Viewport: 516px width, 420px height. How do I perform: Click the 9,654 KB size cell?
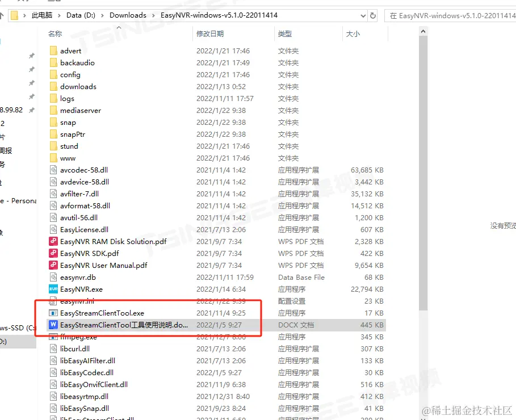[x=369, y=266]
